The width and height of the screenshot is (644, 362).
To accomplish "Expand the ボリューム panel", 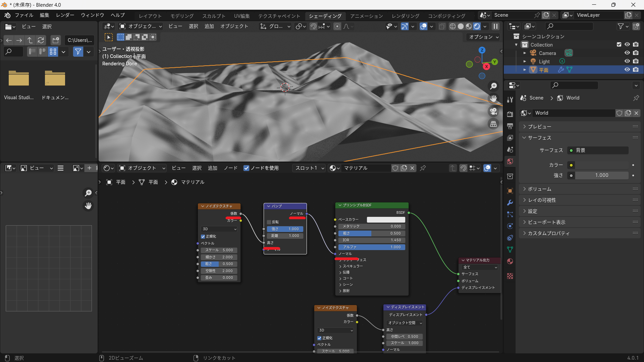I will click(540, 189).
